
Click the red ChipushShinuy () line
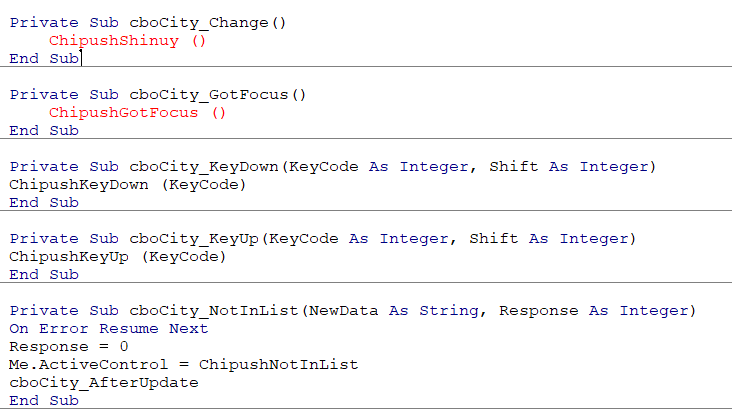(128, 41)
